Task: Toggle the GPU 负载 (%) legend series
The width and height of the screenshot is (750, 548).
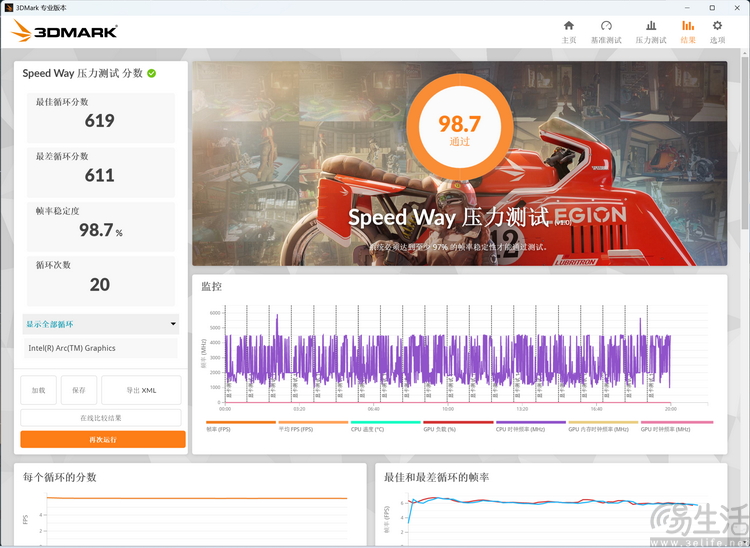Action: 458,426
